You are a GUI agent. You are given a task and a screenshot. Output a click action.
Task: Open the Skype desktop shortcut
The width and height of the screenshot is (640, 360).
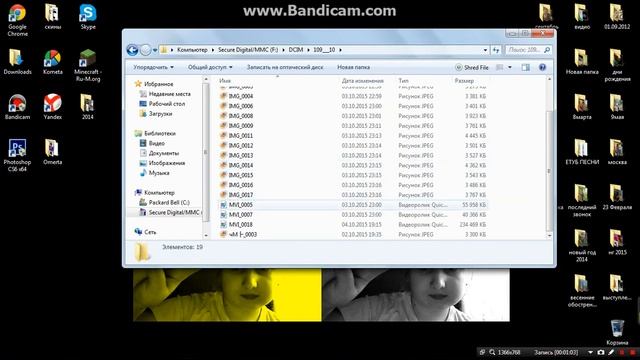coord(88,17)
